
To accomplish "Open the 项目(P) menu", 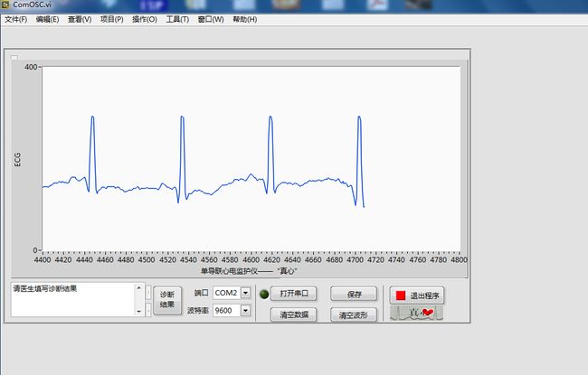I will tap(112, 20).
